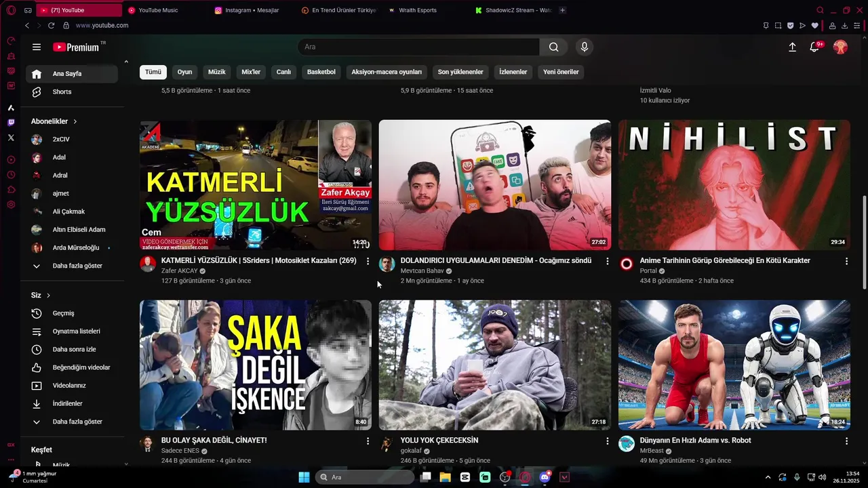Open YouTube notifications bell
The width and height of the screenshot is (868, 488).
pyautogui.click(x=814, y=47)
